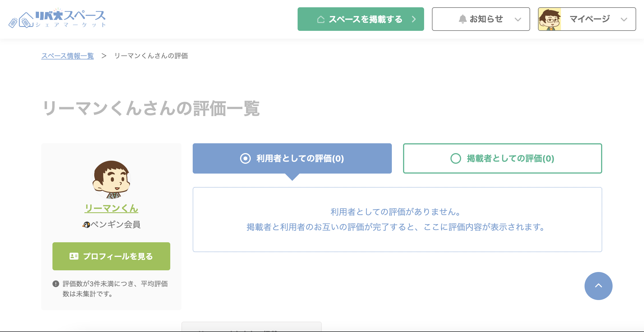Select the 利用者としての評価 radio circle
Screen dimensions: 644x332
tap(245, 158)
